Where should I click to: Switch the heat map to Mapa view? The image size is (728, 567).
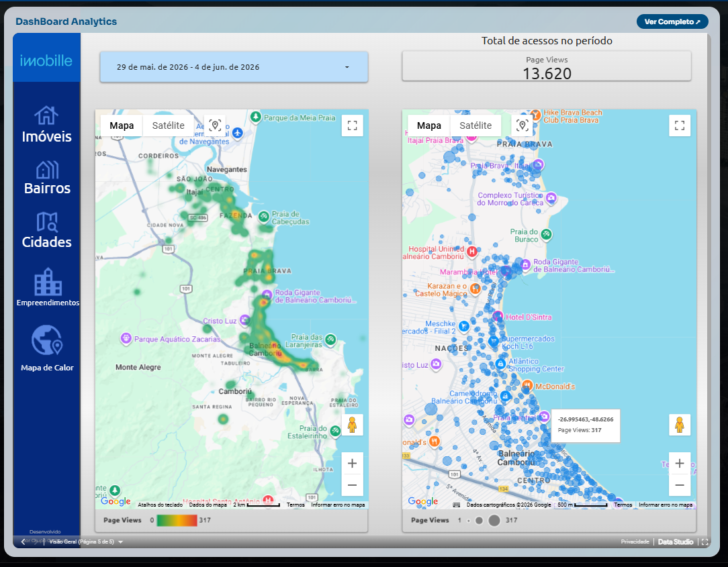click(x=122, y=125)
